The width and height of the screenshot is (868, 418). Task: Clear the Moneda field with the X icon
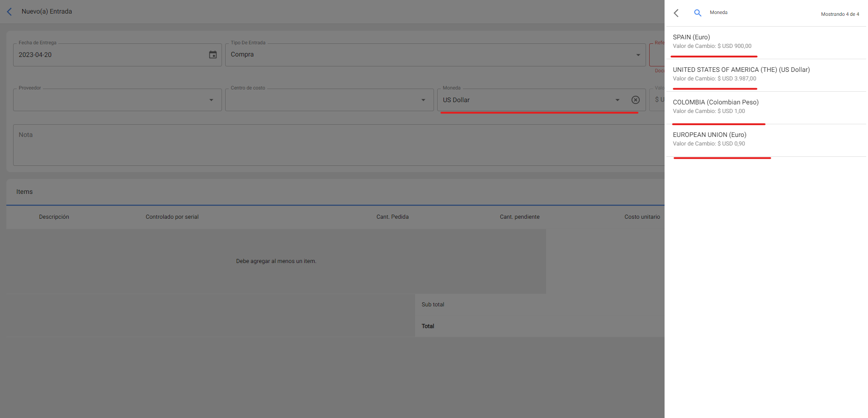click(x=635, y=100)
